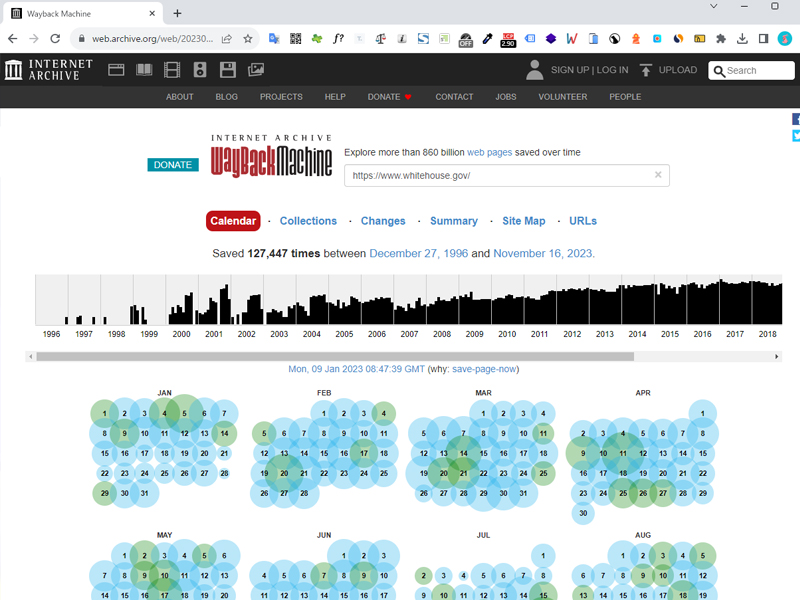Select January 9 on the calendar
The height and width of the screenshot is (600, 800).
point(124,434)
